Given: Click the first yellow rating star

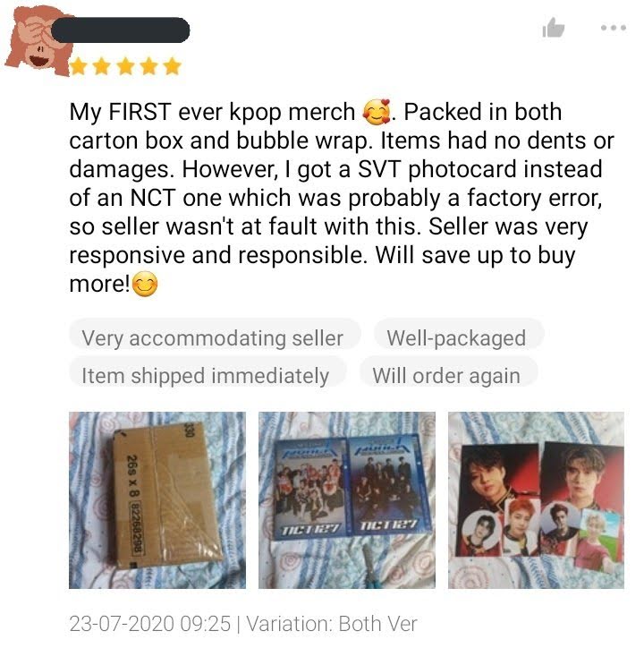Looking at the screenshot, I should 79,66.
